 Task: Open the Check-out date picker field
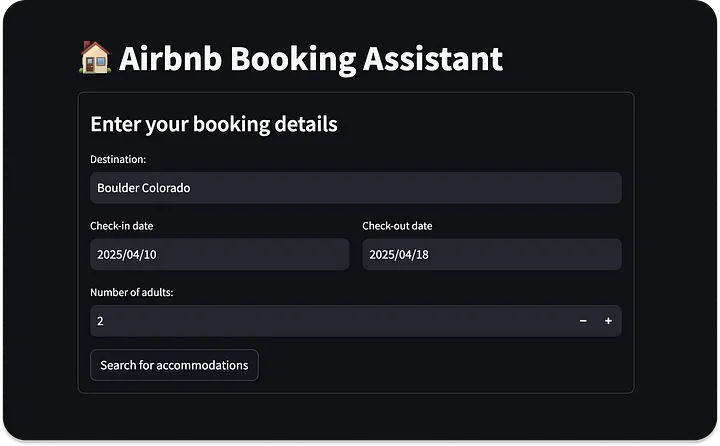(492, 254)
